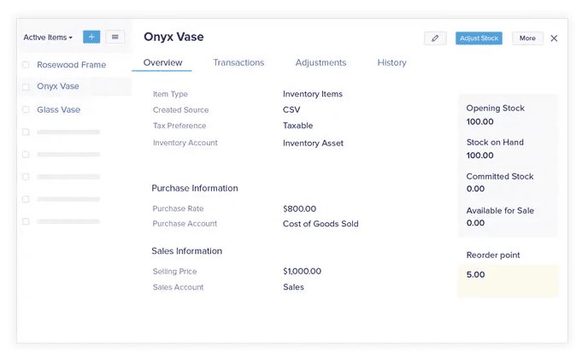Viewport: 588px width, 364px height.
Task: Click the Onyx Vase list entry
Action: [x=58, y=87]
